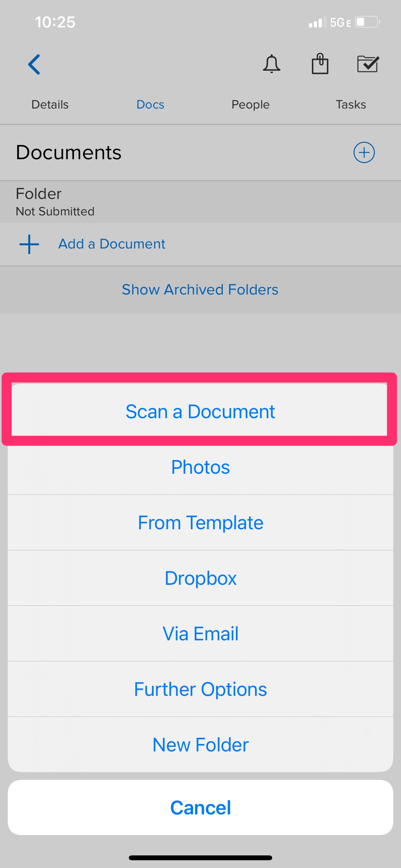Open notifications bell icon
This screenshot has width=401, height=868.
271,64
